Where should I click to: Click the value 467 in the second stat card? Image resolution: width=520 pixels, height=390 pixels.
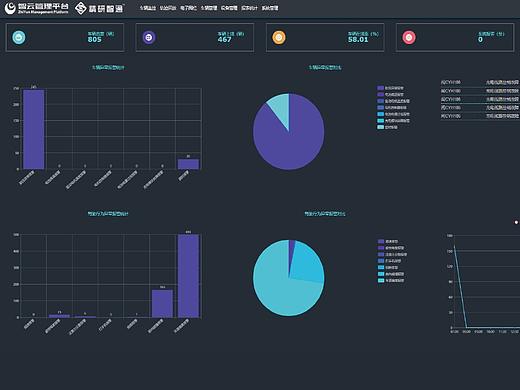(224, 39)
